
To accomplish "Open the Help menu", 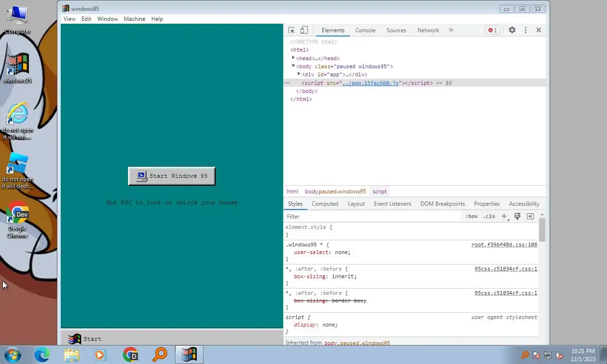I will pos(157,19).
